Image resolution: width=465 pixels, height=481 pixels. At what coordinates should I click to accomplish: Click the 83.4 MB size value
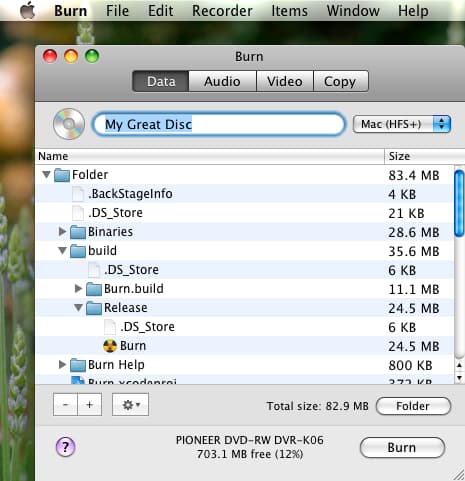click(x=414, y=175)
